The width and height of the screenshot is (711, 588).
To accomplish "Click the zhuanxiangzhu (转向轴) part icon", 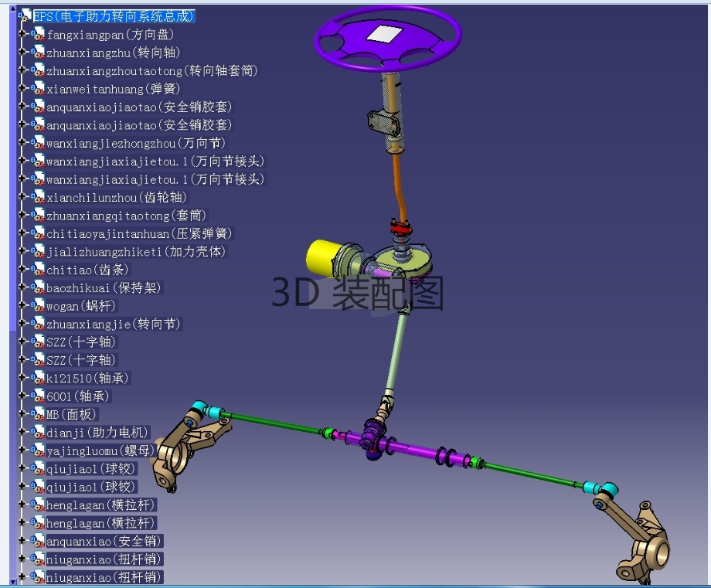I will click(x=38, y=52).
